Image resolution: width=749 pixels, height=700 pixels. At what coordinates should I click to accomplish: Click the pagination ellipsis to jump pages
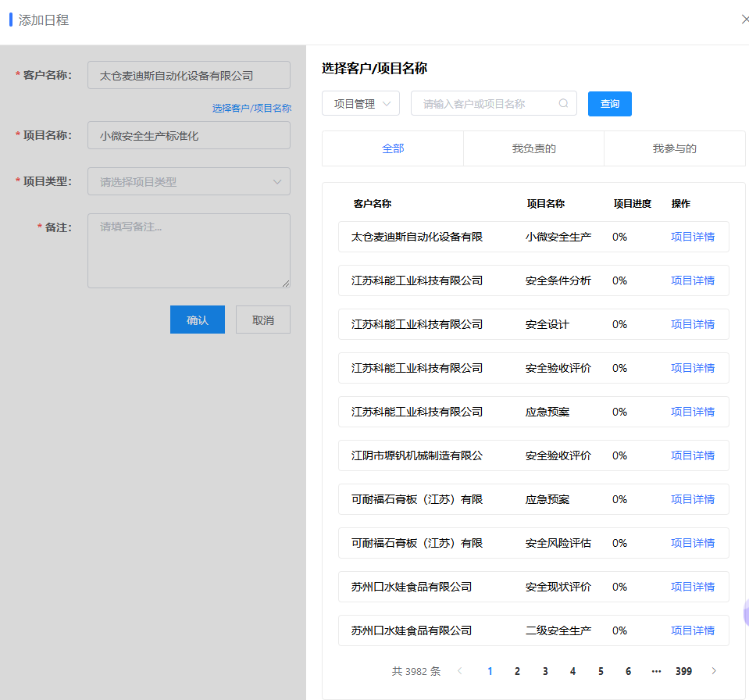[656, 671]
